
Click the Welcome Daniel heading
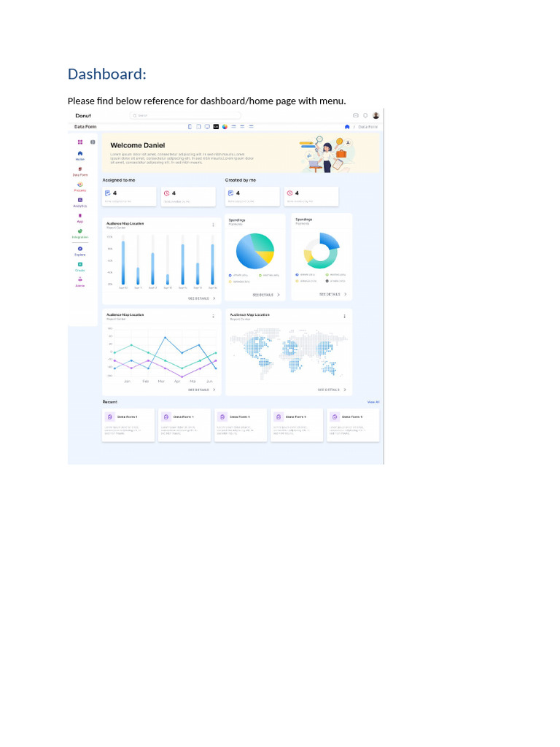pos(138,145)
